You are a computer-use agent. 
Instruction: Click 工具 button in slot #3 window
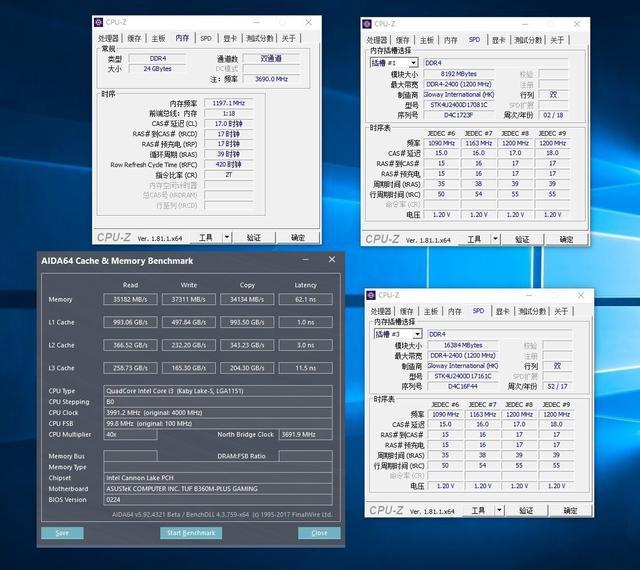(478, 510)
